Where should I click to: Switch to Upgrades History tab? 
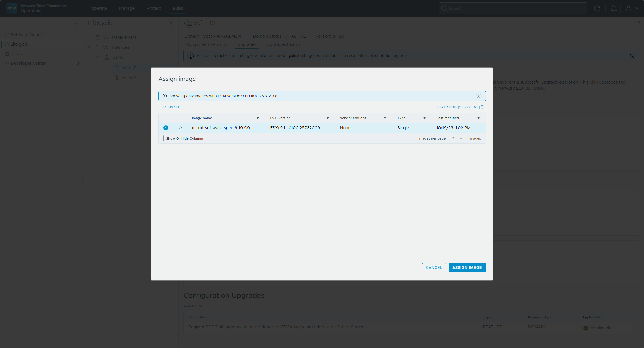point(284,44)
